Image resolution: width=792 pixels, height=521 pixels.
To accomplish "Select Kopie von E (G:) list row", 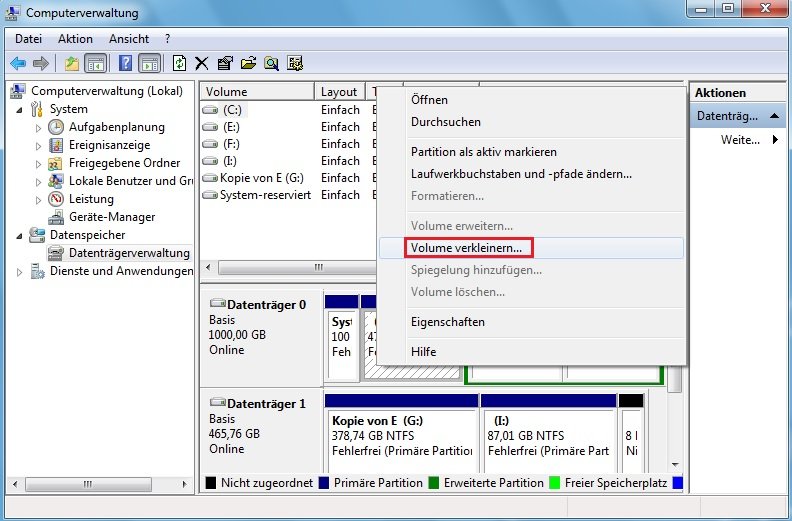I will [x=262, y=178].
